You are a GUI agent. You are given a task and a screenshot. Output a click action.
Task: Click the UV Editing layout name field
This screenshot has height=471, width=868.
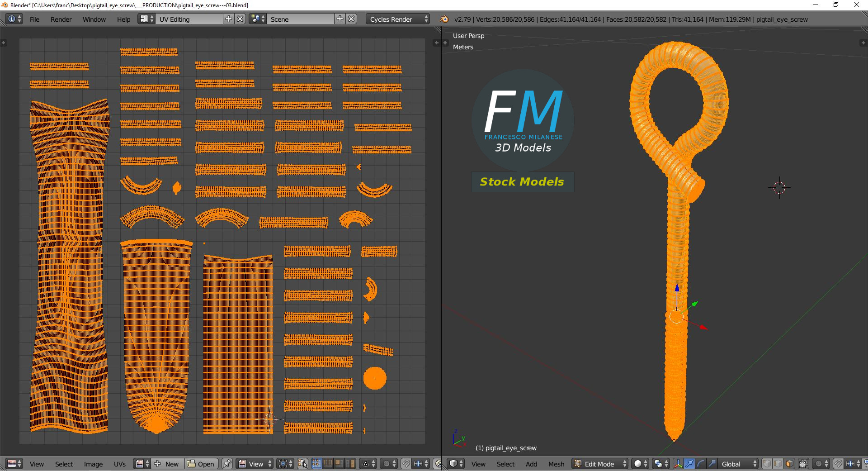click(x=189, y=19)
